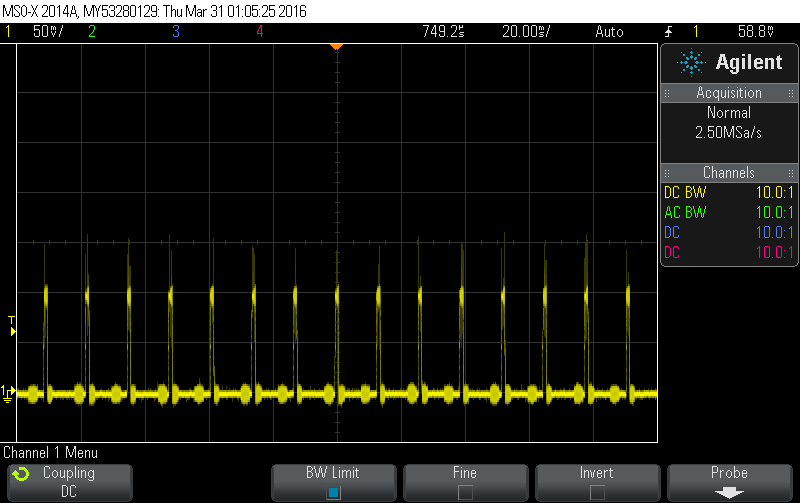
Task: Enable the Fine vertical adjustment checkbox
Action: [465, 493]
